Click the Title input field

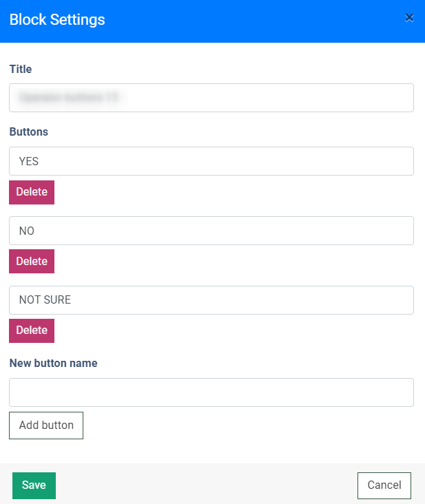pyautogui.click(x=276, y=98)
